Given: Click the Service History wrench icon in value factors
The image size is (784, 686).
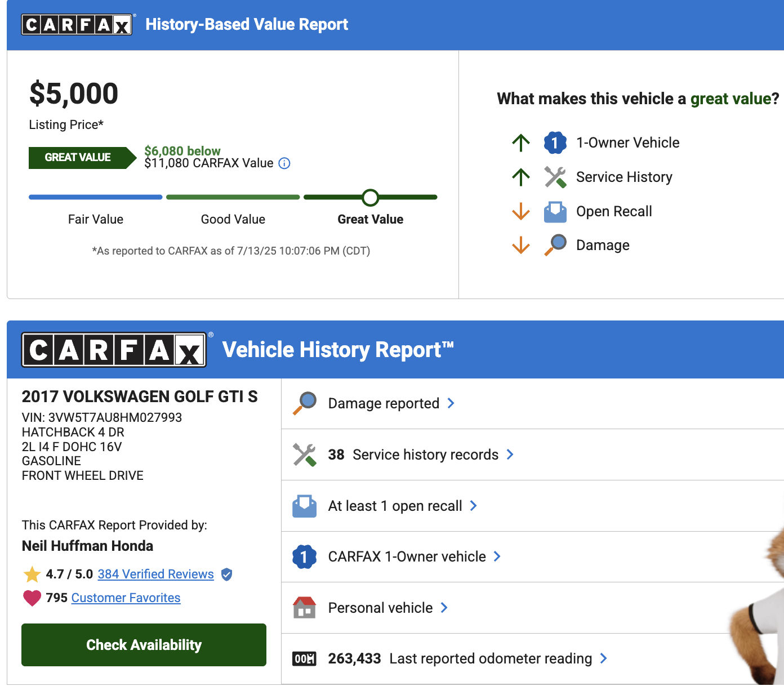Looking at the screenshot, I should (x=555, y=177).
